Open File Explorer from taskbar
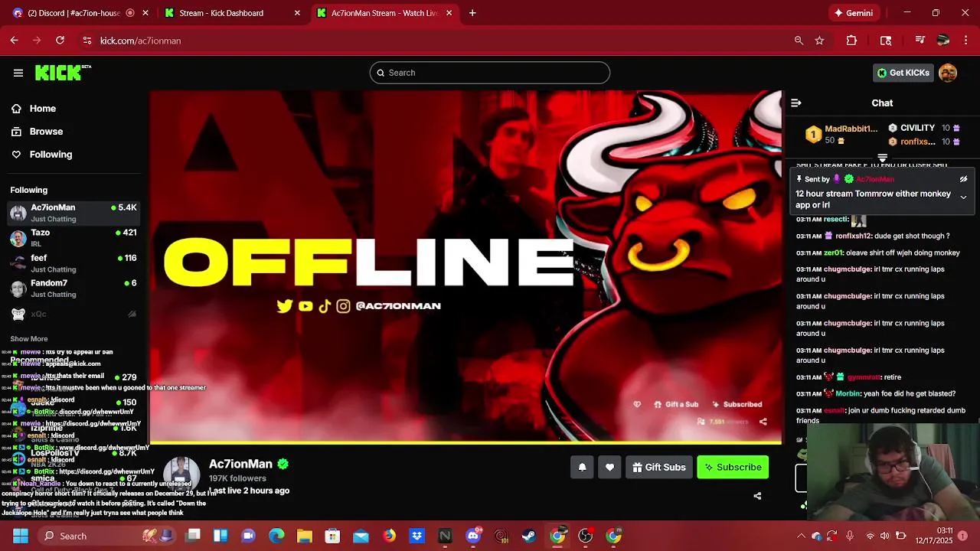 [305, 536]
